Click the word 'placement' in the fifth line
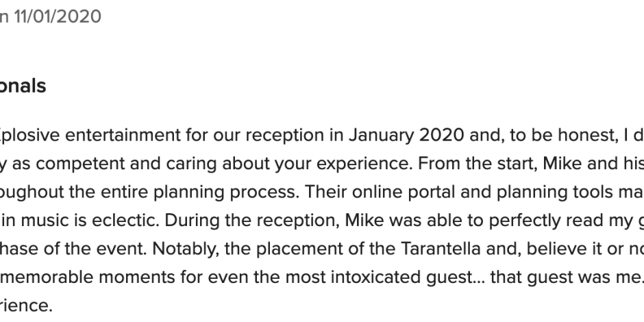 [302, 249]
